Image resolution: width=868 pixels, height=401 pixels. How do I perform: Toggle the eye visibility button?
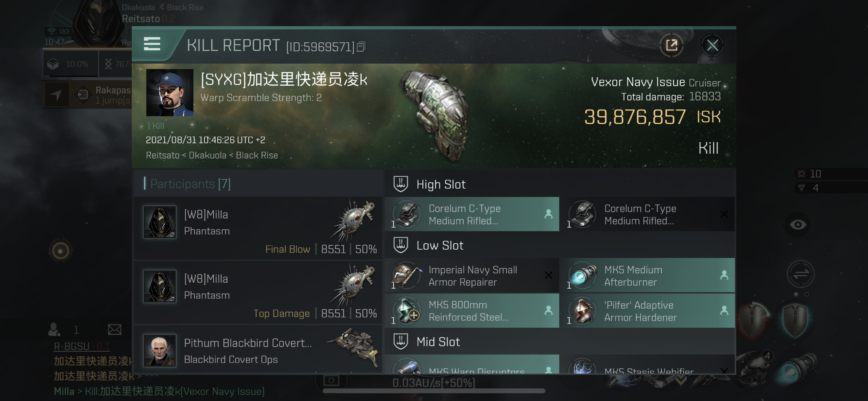(x=798, y=224)
